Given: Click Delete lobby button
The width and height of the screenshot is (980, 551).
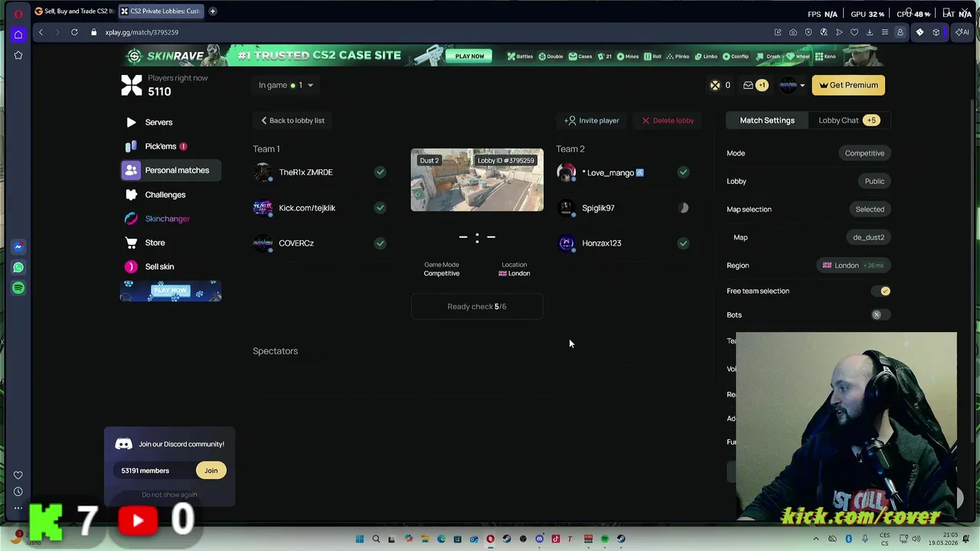Looking at the screenshot, I should 668,120.
